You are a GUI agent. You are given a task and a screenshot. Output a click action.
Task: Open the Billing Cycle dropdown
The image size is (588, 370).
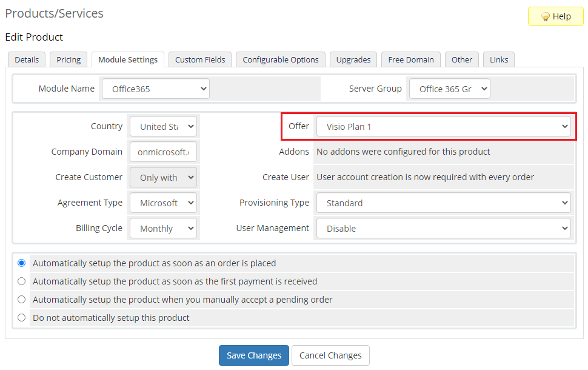tap(163, 229)
